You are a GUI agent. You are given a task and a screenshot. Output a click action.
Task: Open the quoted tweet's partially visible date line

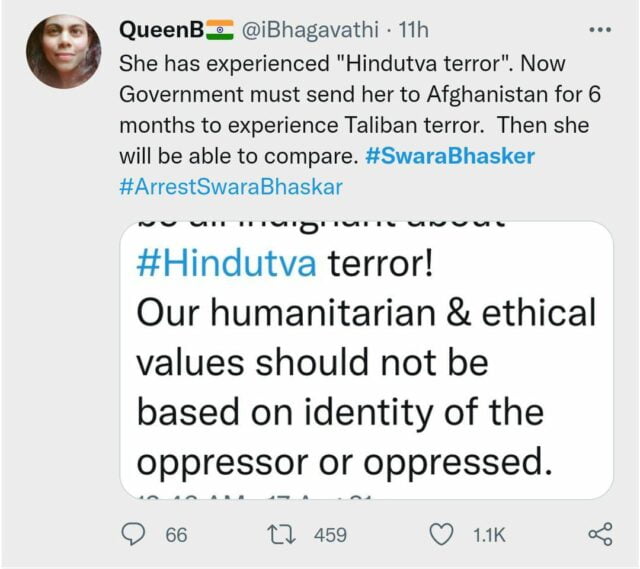(255, 496)
